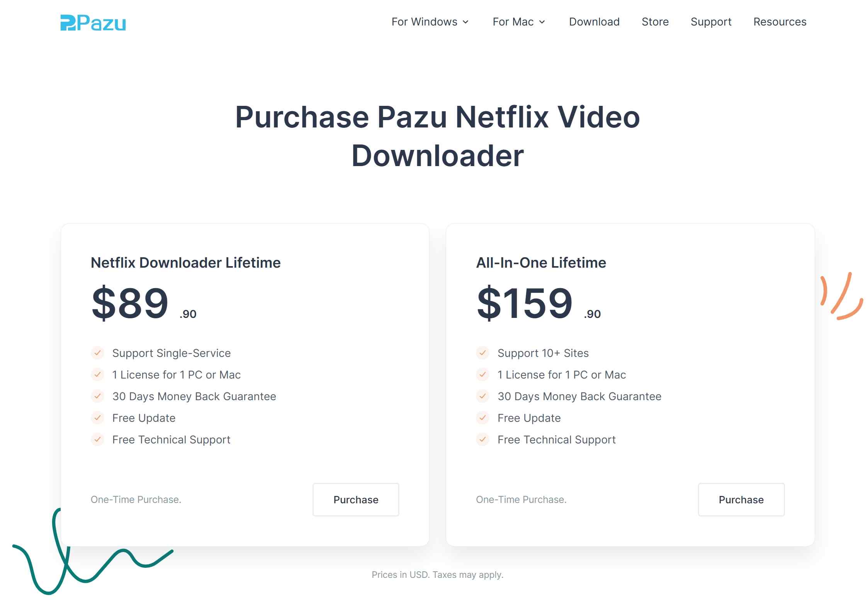The height and width of the screenshot is (613, 868).
Task: Click checkmark beside left Free Technical Support
Action: click(97, 439)
